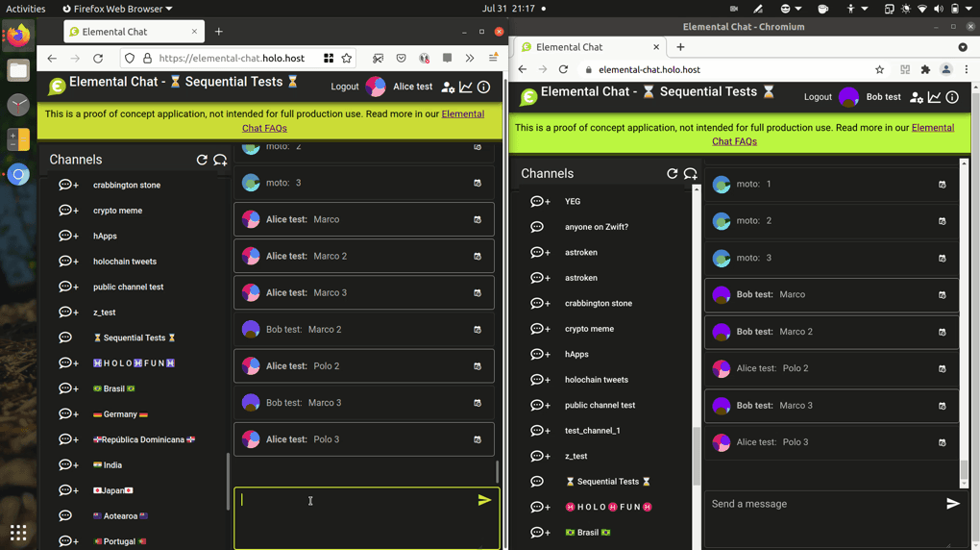Image resolution: width=980 pixels, height=550 pixels.
Task: Open new tab in Firefox
Action: coord(219,32)
